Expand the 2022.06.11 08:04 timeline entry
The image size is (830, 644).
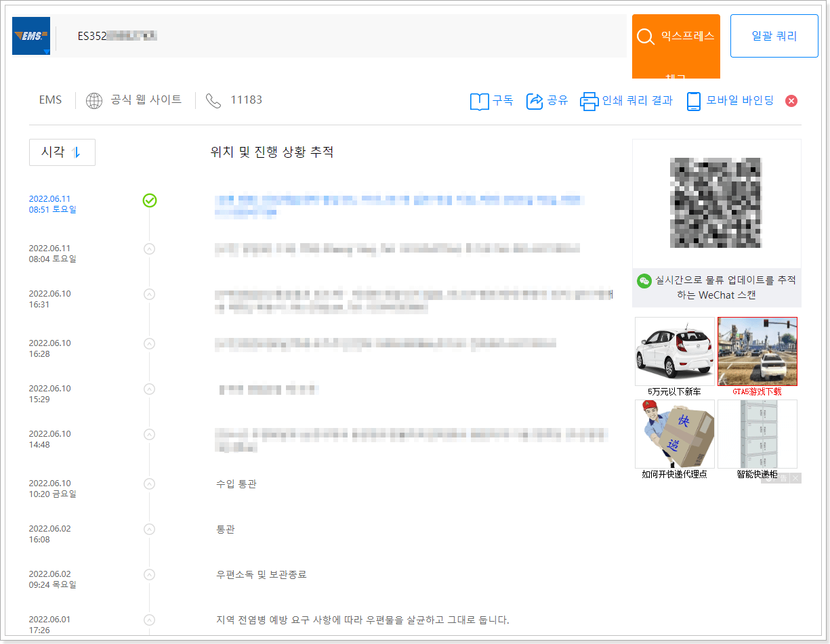coord(150,249)
